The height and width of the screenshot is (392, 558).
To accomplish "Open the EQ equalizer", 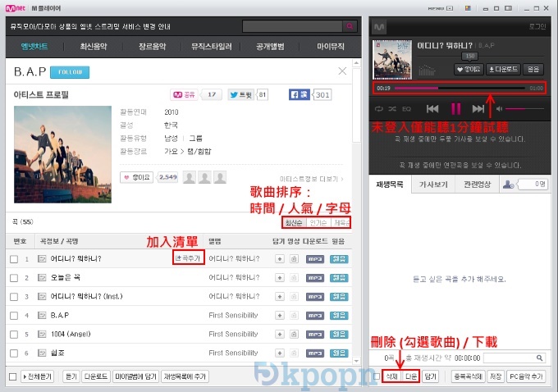I will point(406,109).
